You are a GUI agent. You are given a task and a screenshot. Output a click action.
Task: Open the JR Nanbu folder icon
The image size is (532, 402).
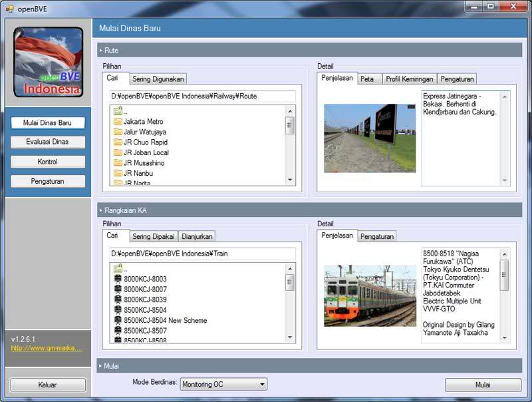click(118, 173)
